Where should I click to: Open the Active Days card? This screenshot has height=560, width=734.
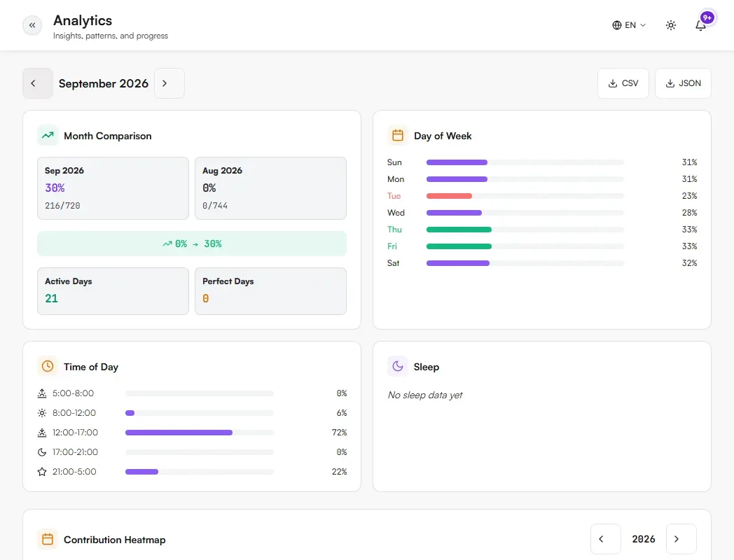[x=113, y=291]
